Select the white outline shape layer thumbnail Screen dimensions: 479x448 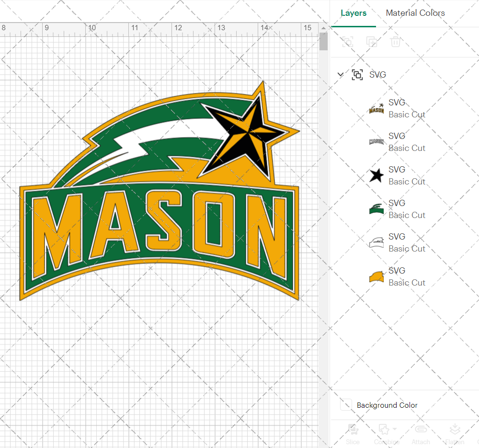tap(376, 242)
